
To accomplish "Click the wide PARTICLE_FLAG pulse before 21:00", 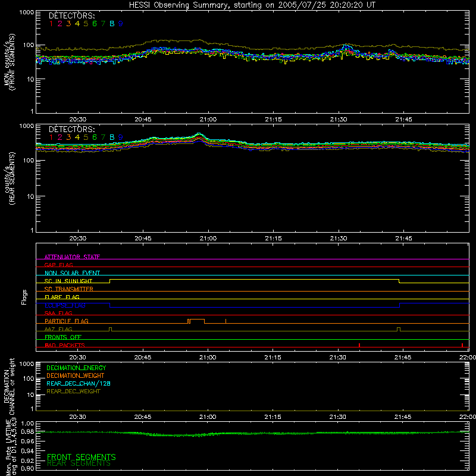I will point(197,321).
